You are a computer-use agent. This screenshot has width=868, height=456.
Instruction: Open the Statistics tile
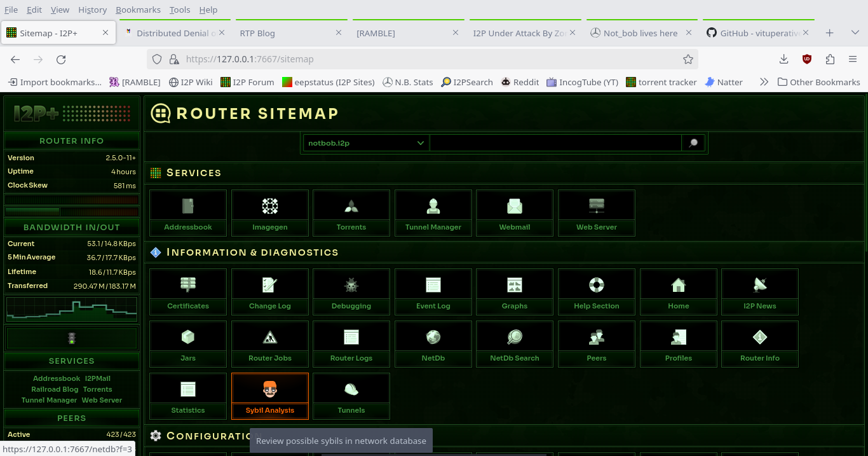(188, 396)
